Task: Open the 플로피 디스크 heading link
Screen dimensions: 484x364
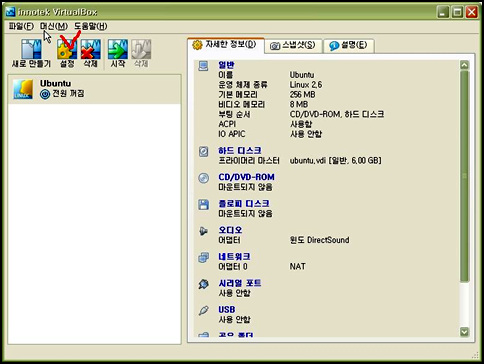Action: [244, 203]
